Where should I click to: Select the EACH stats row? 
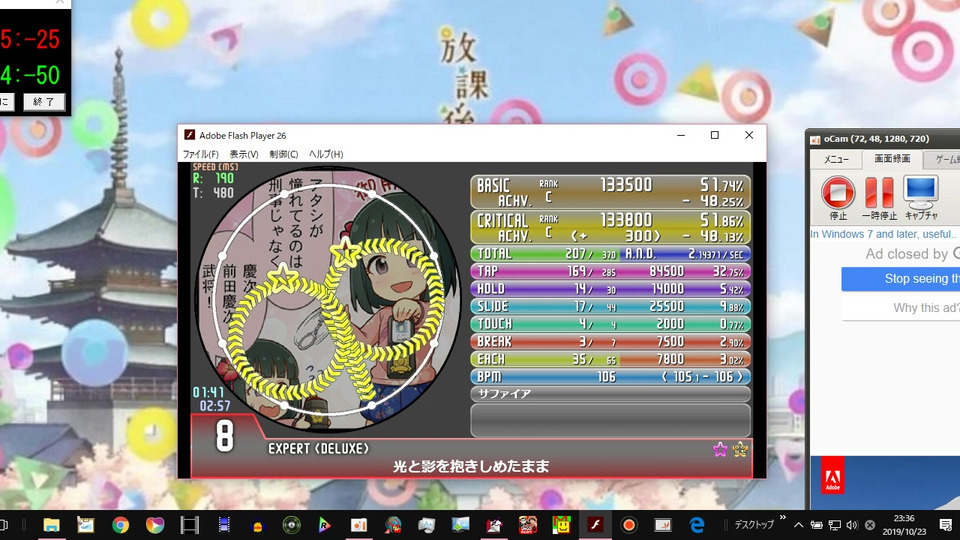(610, 359)
